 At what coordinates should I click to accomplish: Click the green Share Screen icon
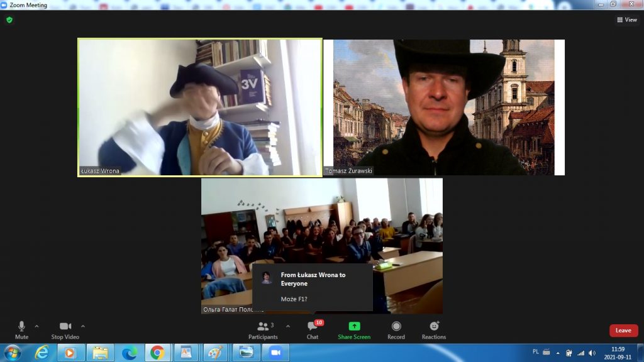pyautogui.click(x=354, y=326)
